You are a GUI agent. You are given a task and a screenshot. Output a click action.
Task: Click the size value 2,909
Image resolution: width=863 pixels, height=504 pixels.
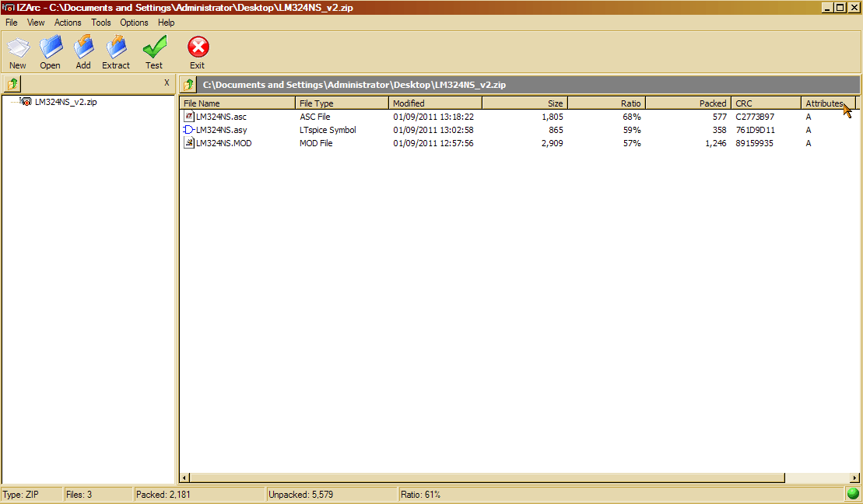pos(552,143)
